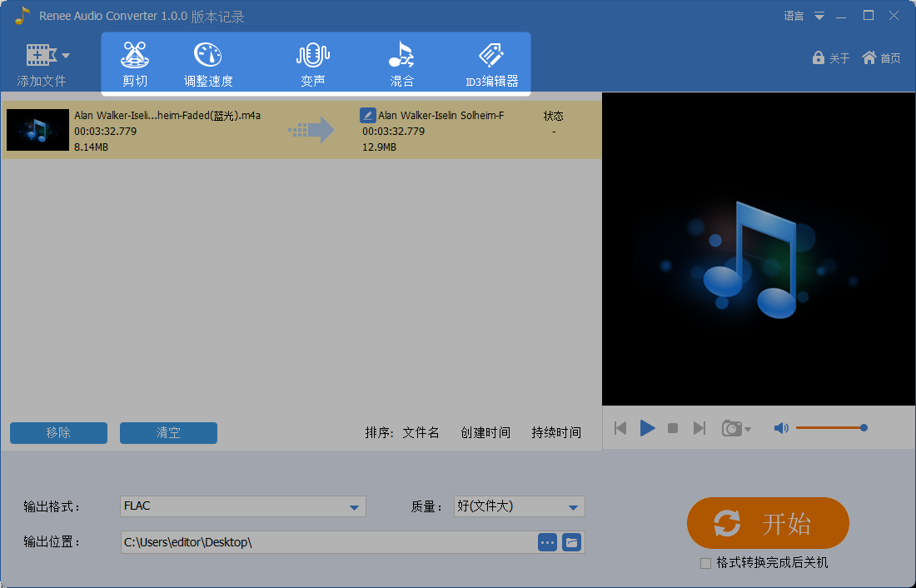Skip to next track in player
Screen dimensions: 916x588
point(699,428)
